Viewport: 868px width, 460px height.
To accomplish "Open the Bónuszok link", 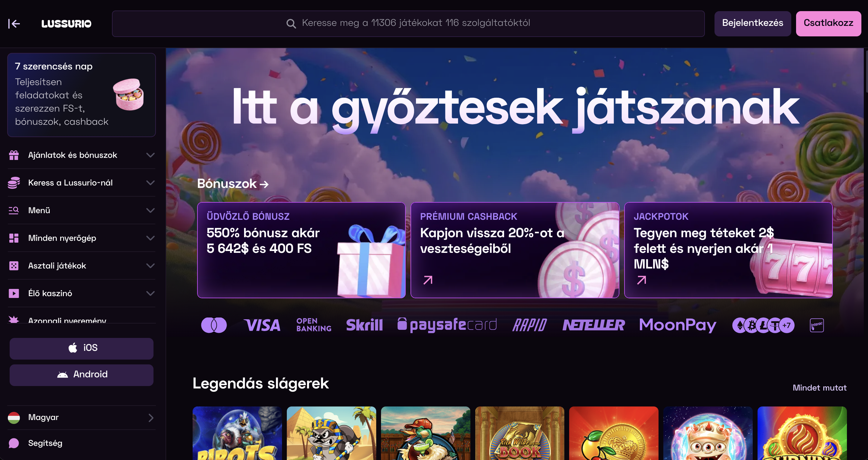I will click(x=232, y=184).
